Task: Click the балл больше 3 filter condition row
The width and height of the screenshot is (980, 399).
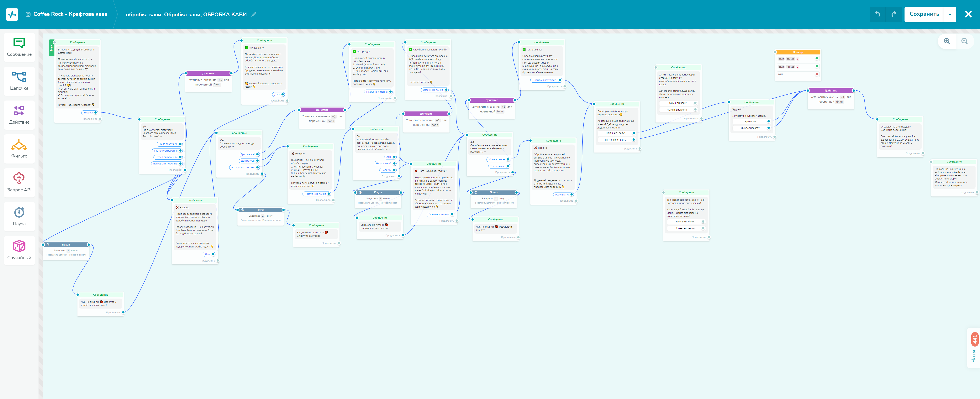Action: 798,59
